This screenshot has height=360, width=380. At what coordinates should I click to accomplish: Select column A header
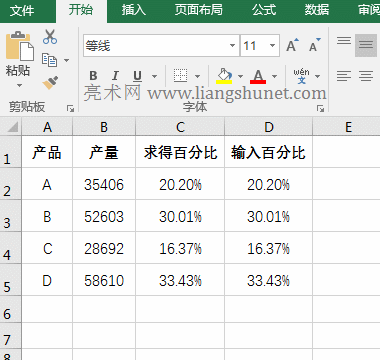click(x=47, y=127)
